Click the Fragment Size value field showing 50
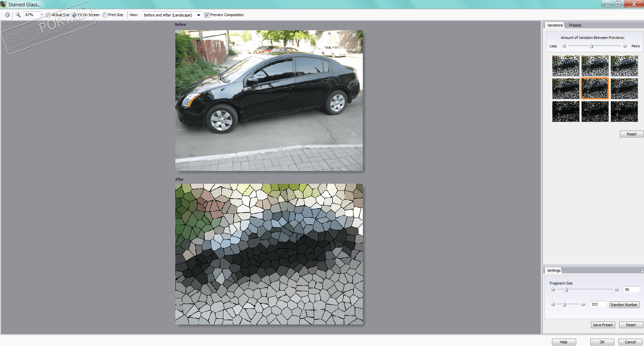The width and height of the screenshot is (644, 346). pyautogui.click(x=631, y=290)
